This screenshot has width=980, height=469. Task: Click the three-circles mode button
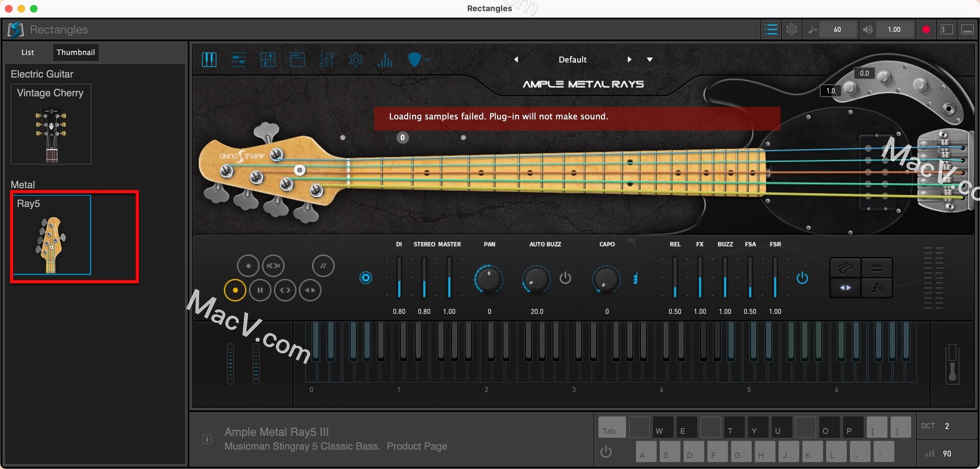pyautogui.click(x=877, y=268)
